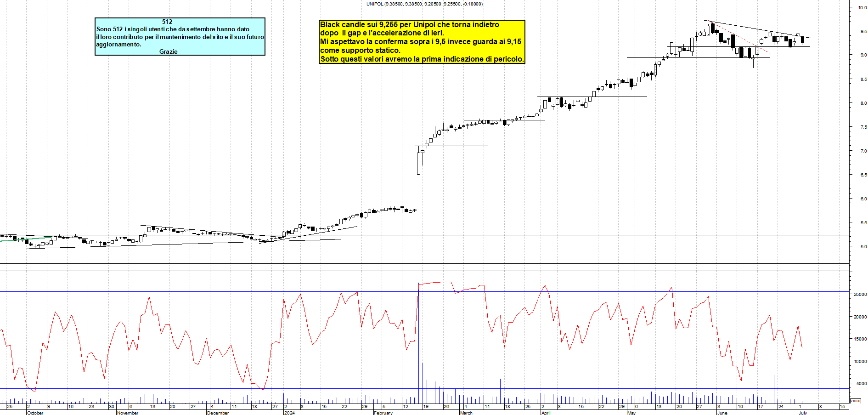Click the 2024 year label on time axis
Image resolution: width=868 pixels, height=415 pixels.
tap(289, 413)
